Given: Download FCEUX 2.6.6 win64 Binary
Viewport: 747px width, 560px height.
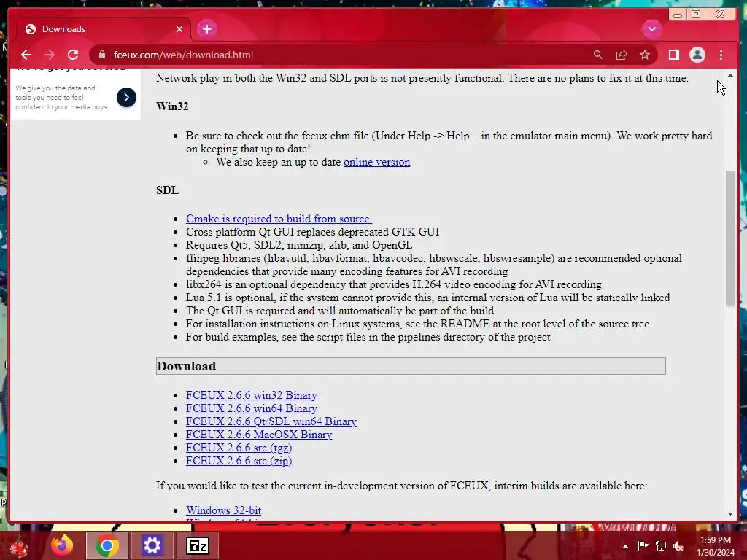Looking at the screenshot, I should click(252, 408).
